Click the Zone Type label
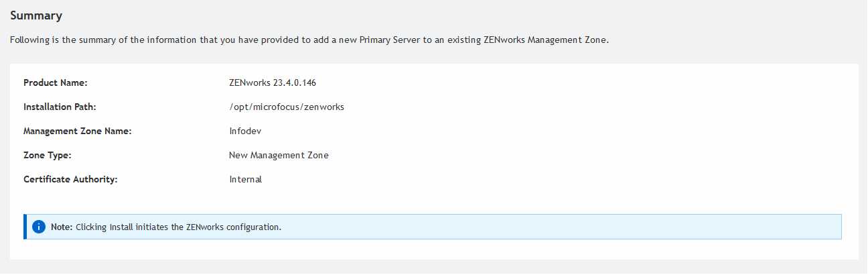This screenshot has height=275, width=868. (47, 155)
